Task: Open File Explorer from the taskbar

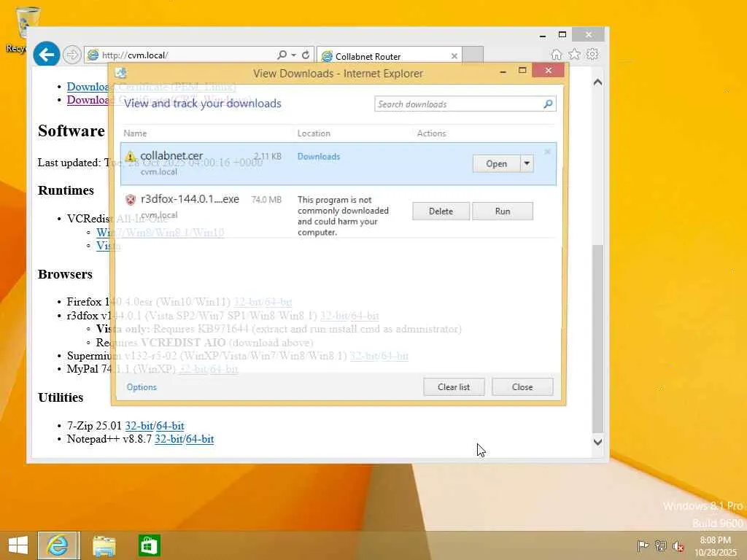Action: [x=104, y=545]
